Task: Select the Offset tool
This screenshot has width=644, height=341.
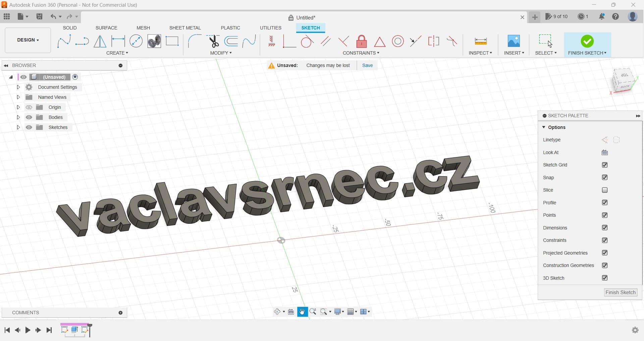Action: coord(231,41)
